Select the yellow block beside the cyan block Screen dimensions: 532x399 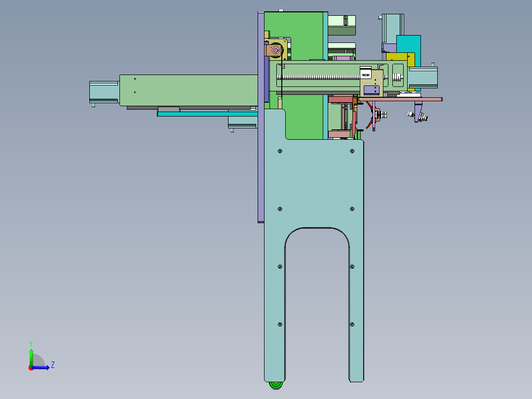(x=400, y=57)
